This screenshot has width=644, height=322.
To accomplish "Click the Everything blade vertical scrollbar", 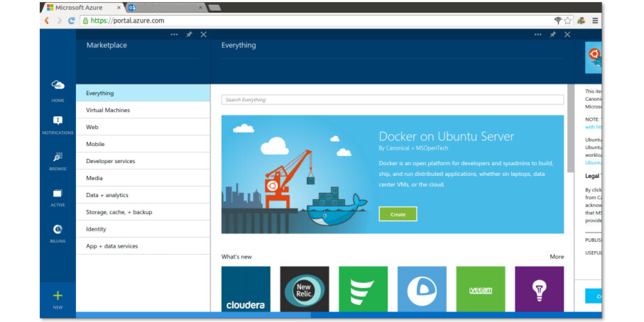I will click(570, 128).
